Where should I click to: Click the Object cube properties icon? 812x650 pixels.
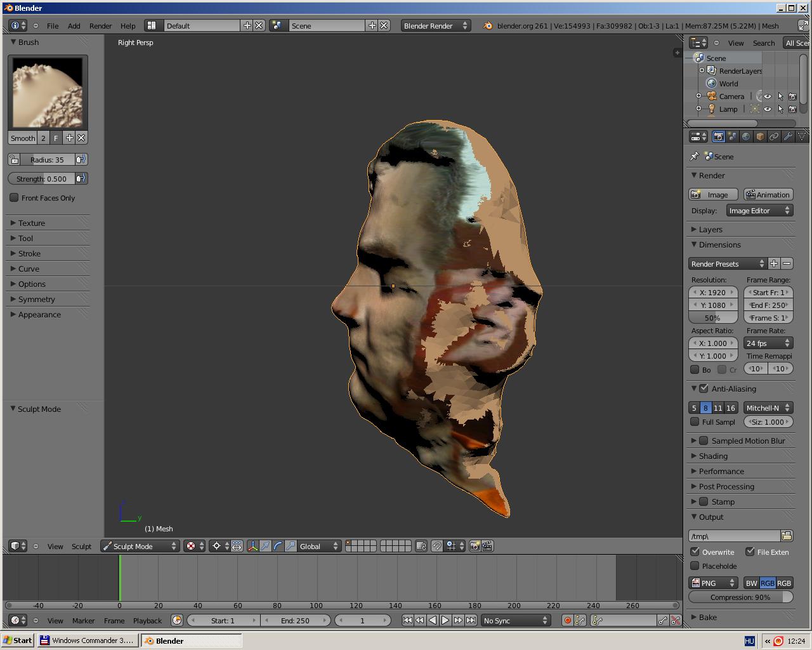coord(760,136)
